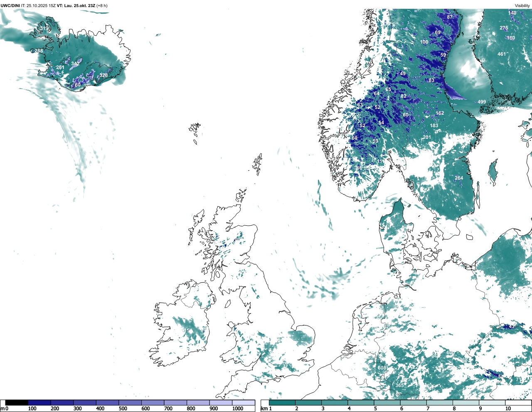
Task: Click the 'm' unit label of left legend
Action: click(2, 409)
